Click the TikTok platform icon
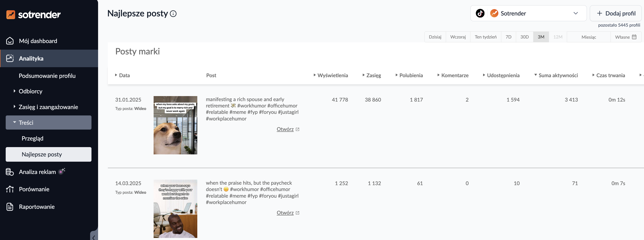This screenshot has height=240, width=644. tap(480, 13)
